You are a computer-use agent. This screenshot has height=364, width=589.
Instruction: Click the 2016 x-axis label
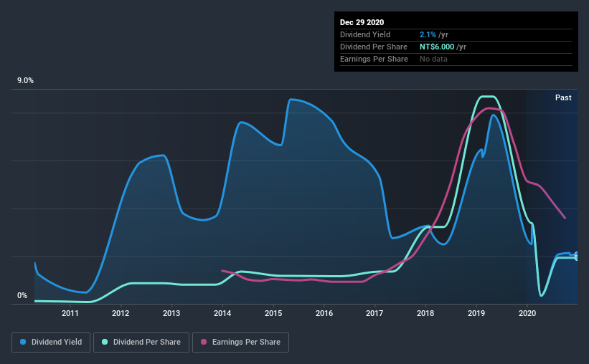point(324,313)
